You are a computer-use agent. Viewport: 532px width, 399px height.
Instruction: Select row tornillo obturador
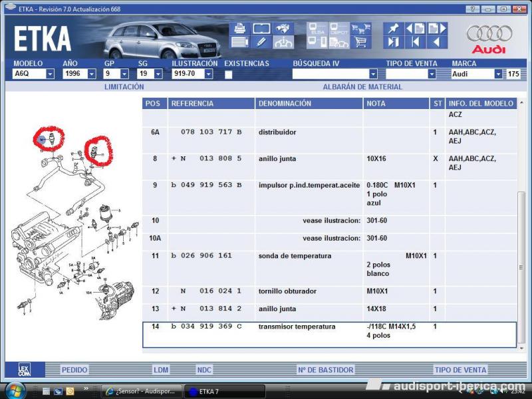coord(329,295)
